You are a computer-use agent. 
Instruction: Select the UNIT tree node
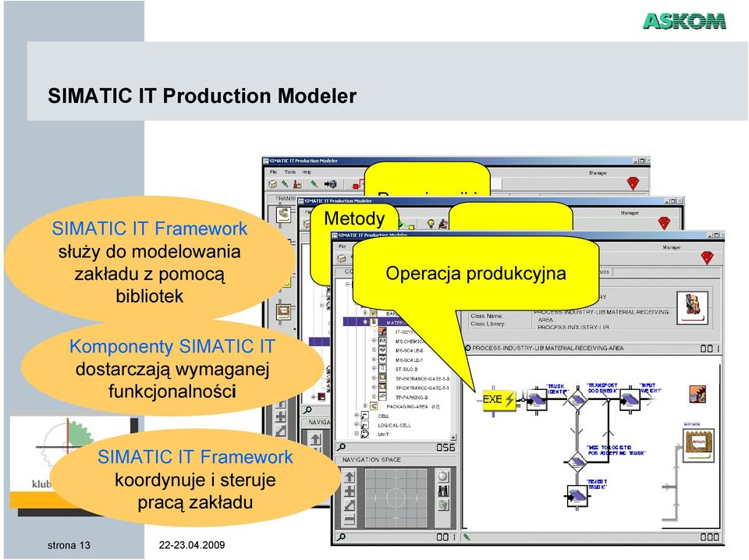coord(383,434)
